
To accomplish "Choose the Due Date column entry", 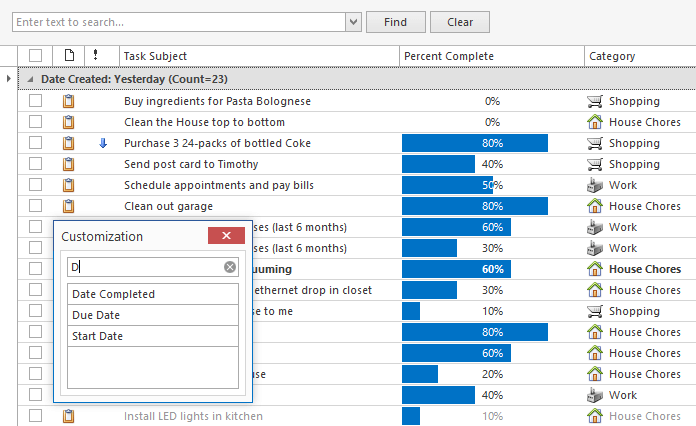I will tap(153, 315).
